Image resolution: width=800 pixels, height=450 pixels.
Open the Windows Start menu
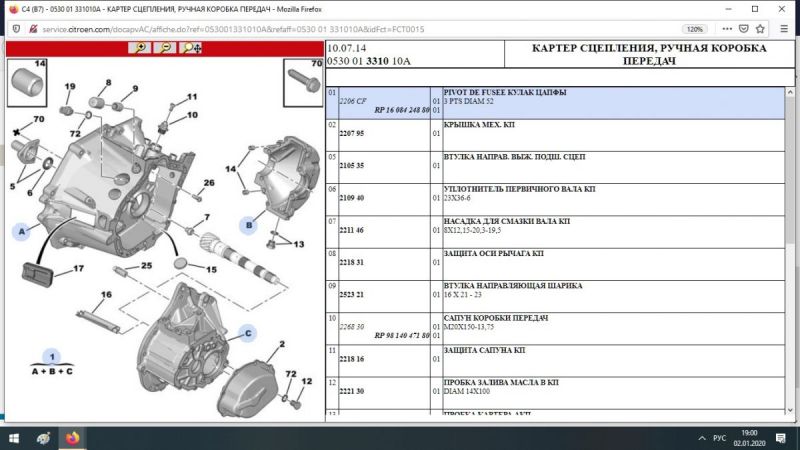click(14, 438)
